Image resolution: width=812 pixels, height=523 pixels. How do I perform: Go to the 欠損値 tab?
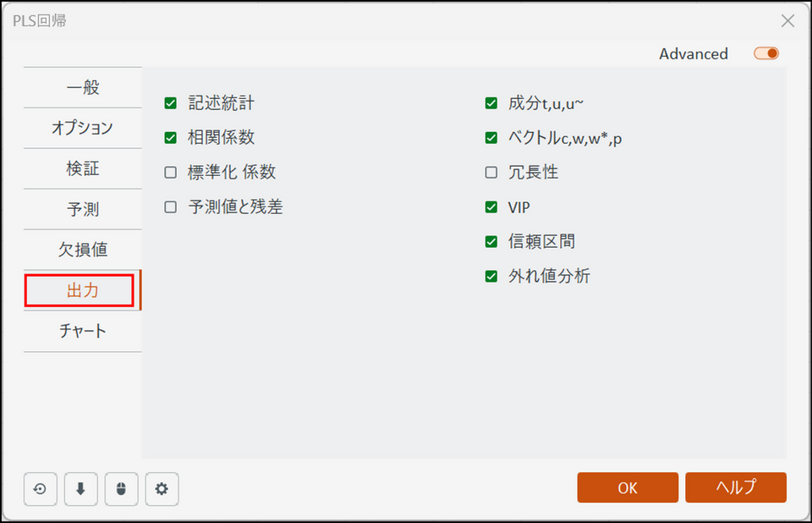[x=83, y=250]
